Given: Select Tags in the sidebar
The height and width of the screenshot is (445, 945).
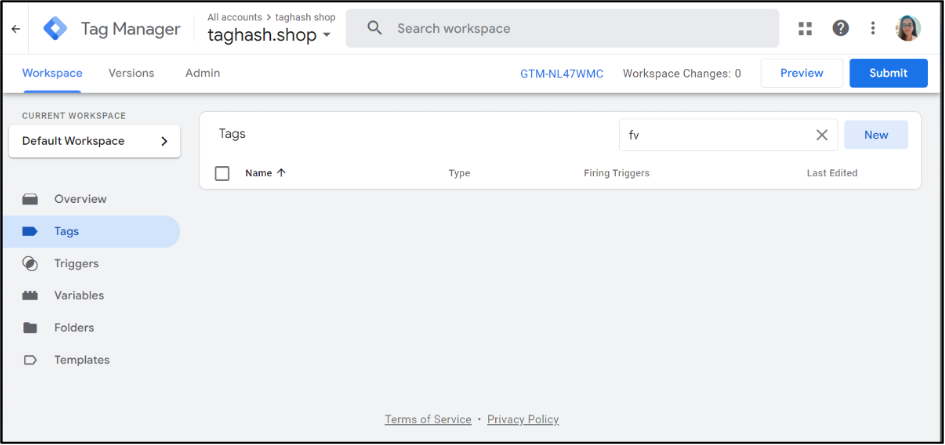Looking at the screenshot, I should 91,232.
